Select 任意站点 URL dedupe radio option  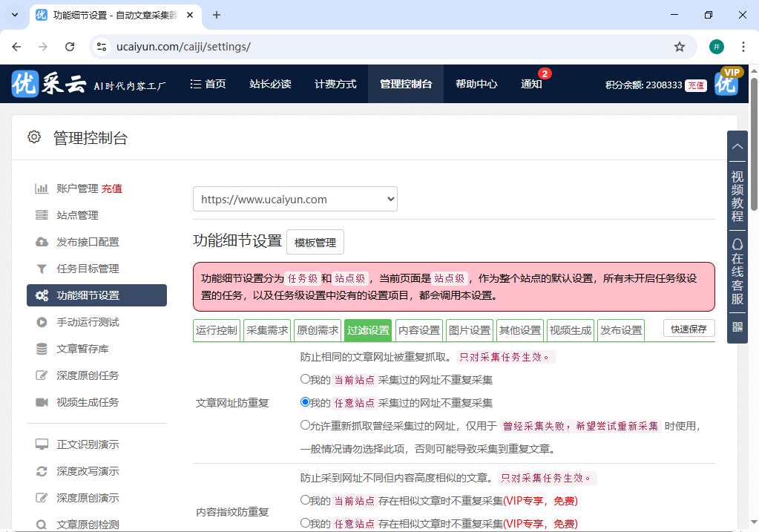[x=305, y=402]
